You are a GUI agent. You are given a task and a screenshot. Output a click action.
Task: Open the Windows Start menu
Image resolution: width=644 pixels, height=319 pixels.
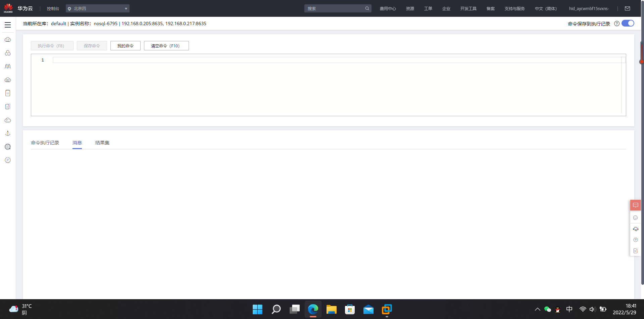[257, 309]
